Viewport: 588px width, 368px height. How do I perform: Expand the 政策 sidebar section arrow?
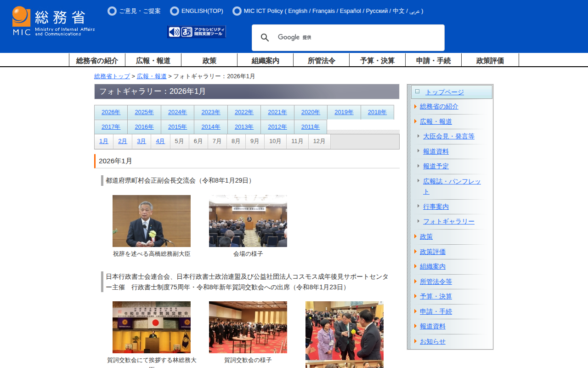point(415,236)
